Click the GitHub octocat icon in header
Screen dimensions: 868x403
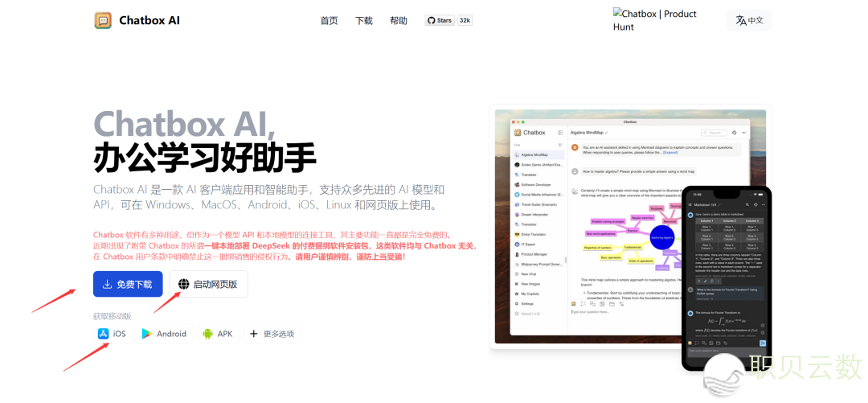coord(432,20)
